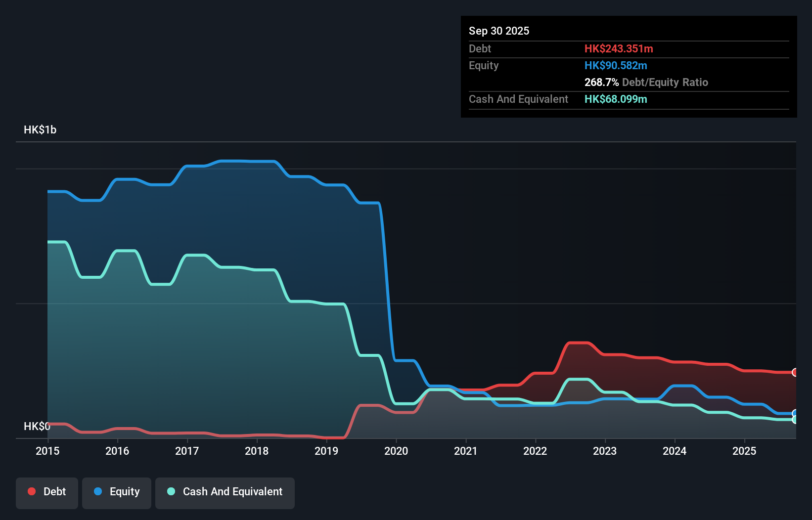This screenshot has height=520, width=812.
Task: Click the 268.7% Debt/Equity Ratio text
Action: (x=646, y=82)
